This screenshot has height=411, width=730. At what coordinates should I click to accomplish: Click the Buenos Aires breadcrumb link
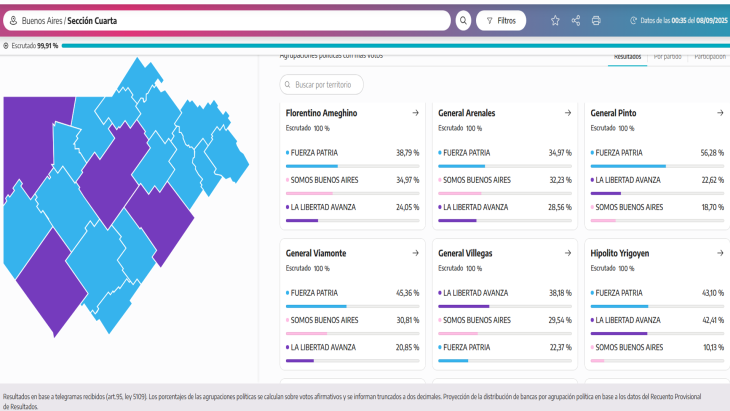click(42, 21)
